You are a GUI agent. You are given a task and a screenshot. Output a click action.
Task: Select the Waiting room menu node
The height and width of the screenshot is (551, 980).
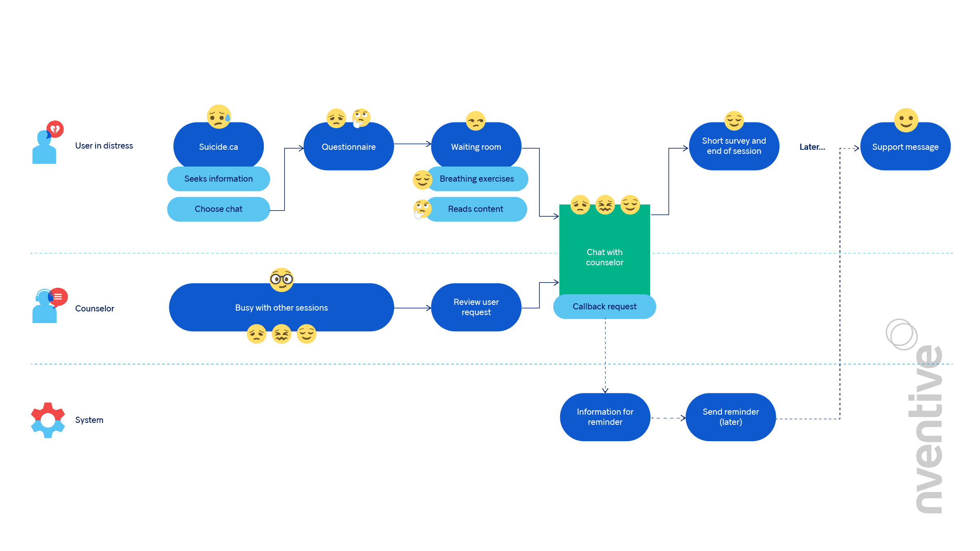click(x=476, y=146)
